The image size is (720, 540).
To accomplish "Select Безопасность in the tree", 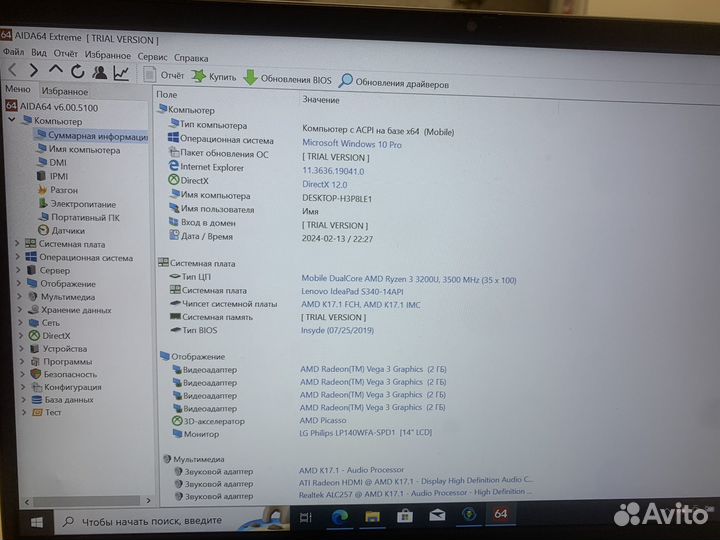I will (x=64, y=374).
